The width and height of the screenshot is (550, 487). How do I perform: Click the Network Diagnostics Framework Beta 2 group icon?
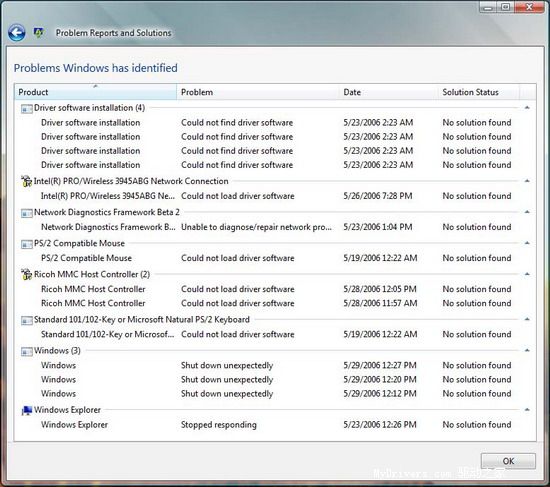pos(27,213)
